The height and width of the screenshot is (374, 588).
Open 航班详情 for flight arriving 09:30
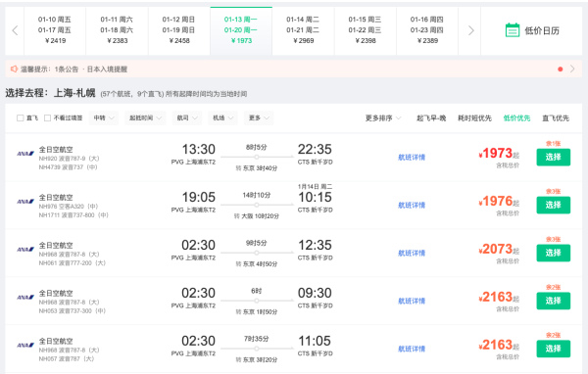412,301
